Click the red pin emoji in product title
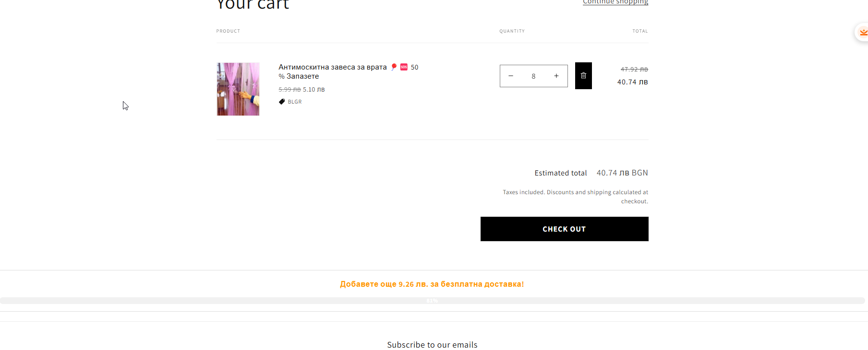This screenshot has height=350, width=868. pyautogui.click(x=394, y=67)
